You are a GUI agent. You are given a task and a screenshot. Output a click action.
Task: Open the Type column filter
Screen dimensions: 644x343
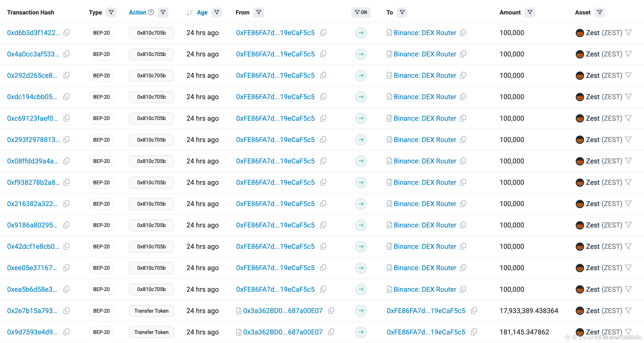111,12
